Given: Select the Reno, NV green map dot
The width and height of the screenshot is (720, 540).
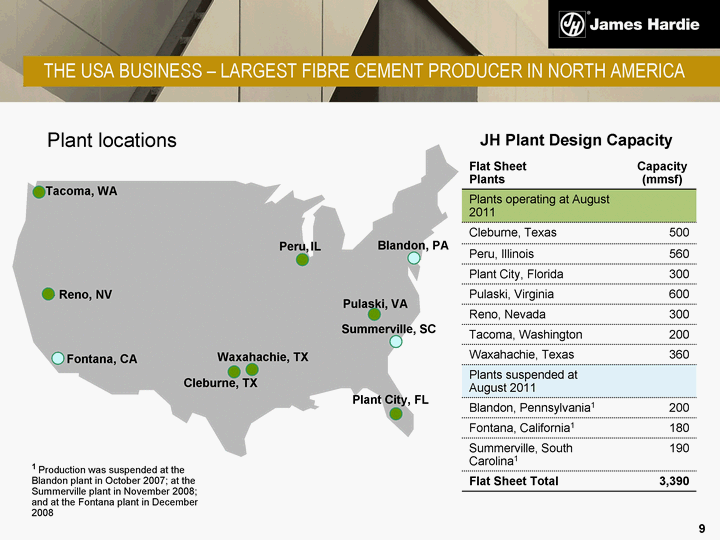Looking at the screenshot, I should pyautogui.click(x=48, y=294).
